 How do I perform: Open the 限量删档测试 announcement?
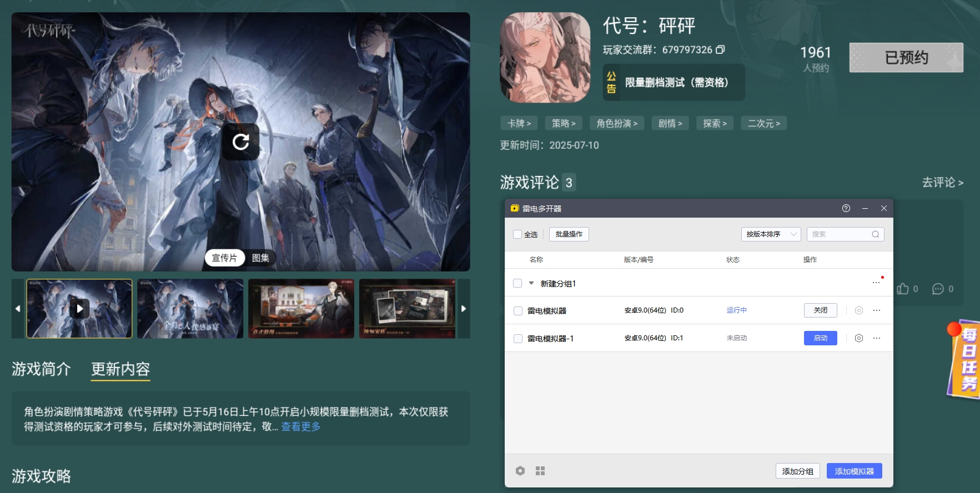(674, 82)
